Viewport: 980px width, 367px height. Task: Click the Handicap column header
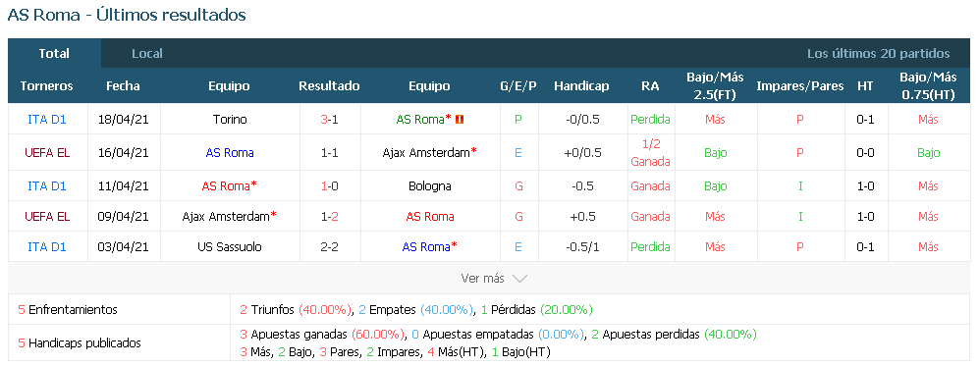581,86
